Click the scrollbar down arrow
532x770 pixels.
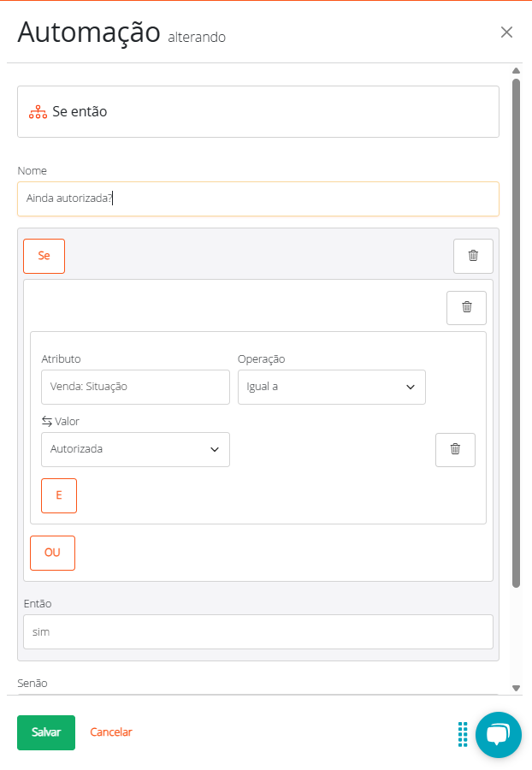point(516,687)
